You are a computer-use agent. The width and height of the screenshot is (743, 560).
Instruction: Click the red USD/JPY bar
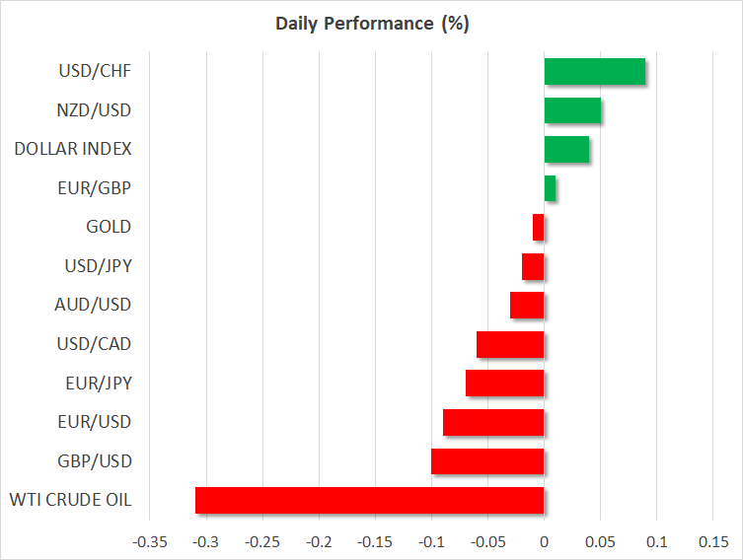533,266
